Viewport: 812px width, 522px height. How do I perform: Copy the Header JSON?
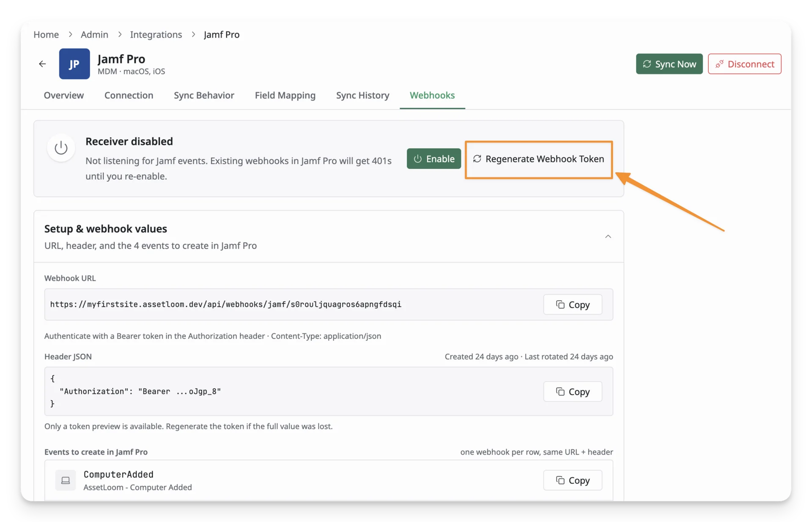573,392
